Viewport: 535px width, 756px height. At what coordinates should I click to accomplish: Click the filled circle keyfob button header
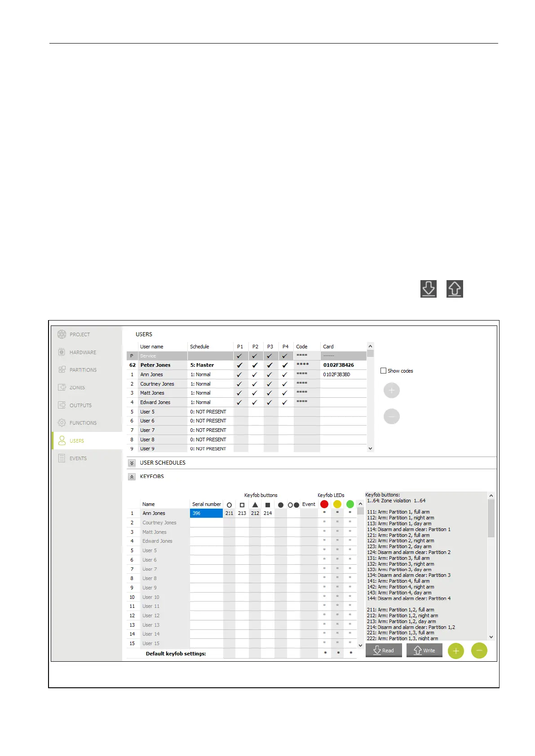point(281,505)
